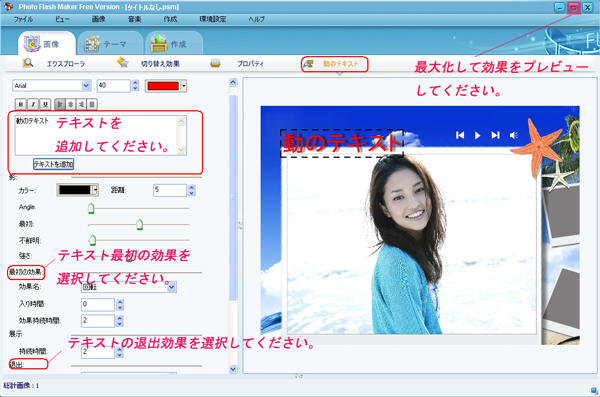Toggle italic text formatting button
The width and height of the screenshot is (600, 397).
(33, 104)
